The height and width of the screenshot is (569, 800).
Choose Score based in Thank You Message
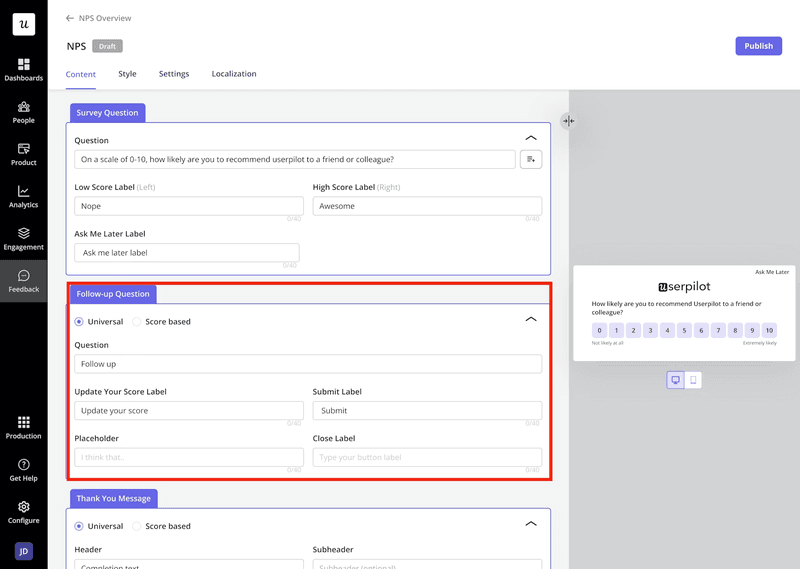137,526
